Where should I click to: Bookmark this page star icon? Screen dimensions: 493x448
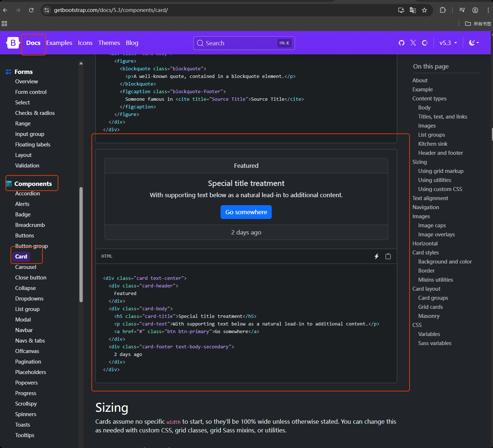pos(424,10)
